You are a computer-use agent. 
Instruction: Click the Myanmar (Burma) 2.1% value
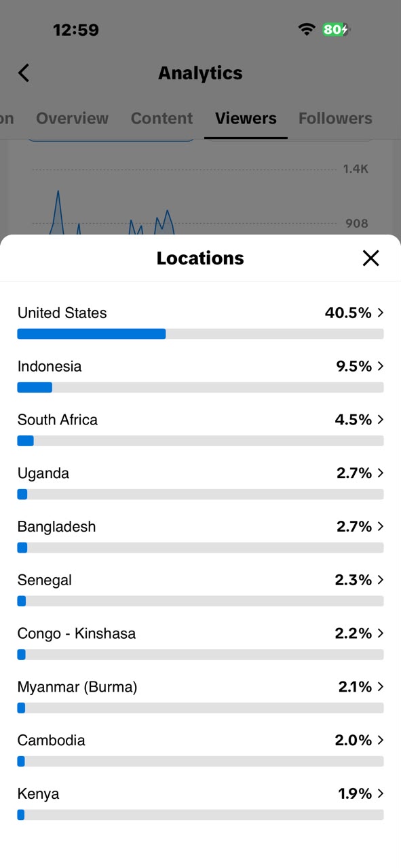click(355, 687)
